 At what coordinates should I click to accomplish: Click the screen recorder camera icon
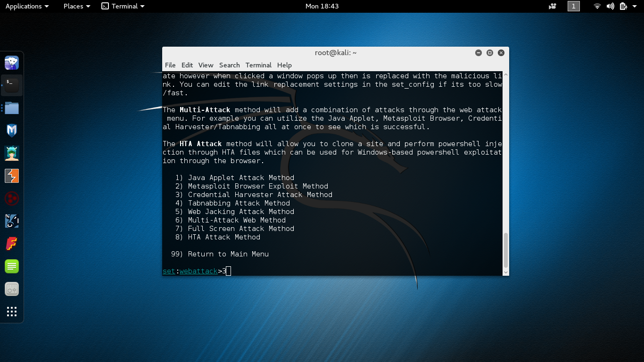pyautogui.click(x=553, y=6)
